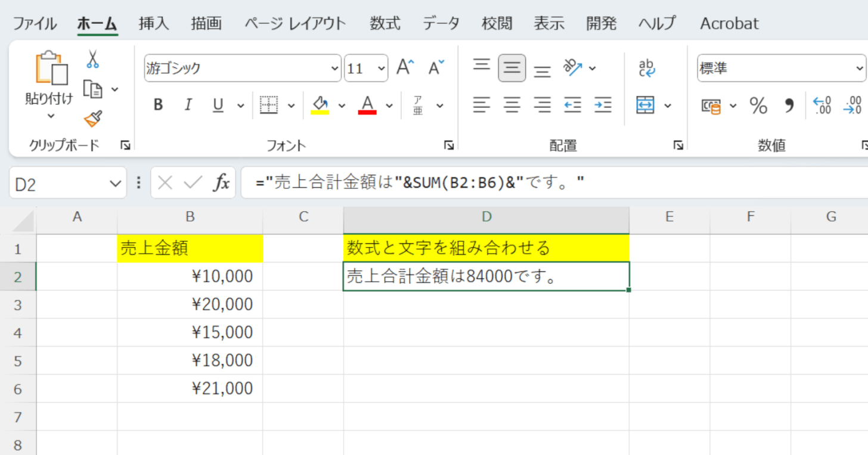Open the クリップボード dialog launcher
868x455 pixels.
pyautogui.click(x=125, y=145)
